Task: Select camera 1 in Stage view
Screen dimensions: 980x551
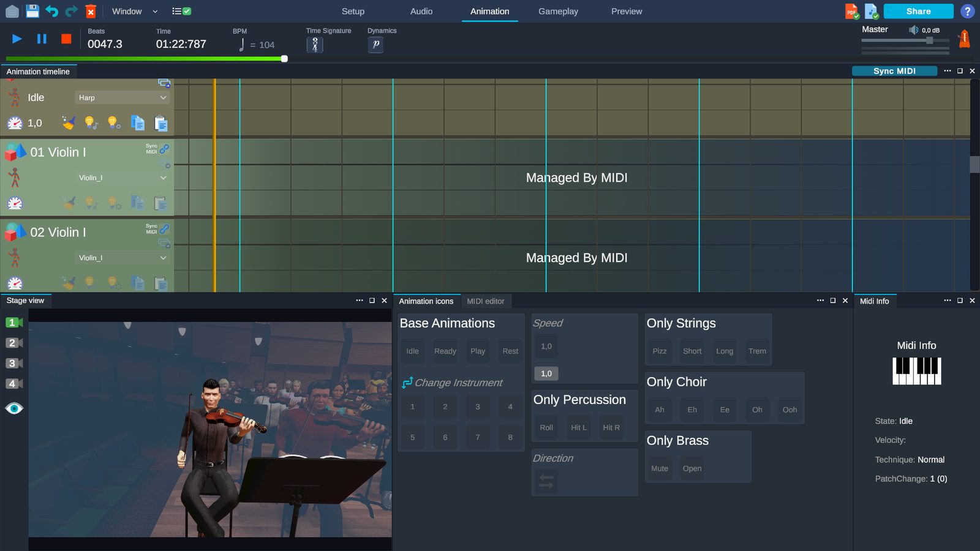Action: tap(14, 323)
